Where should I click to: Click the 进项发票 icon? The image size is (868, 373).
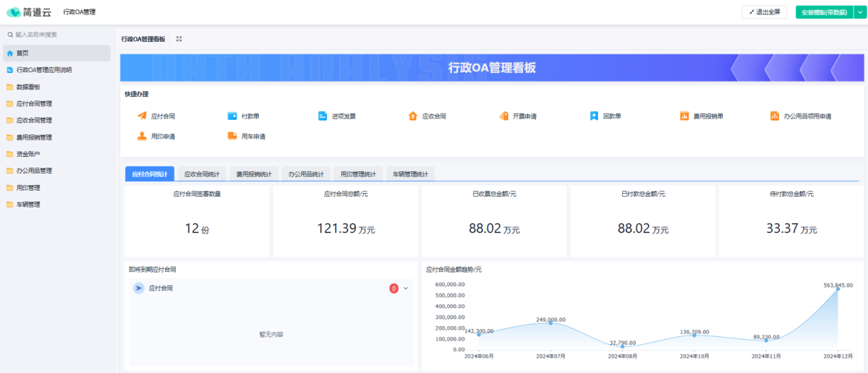(x=323, y=116)
